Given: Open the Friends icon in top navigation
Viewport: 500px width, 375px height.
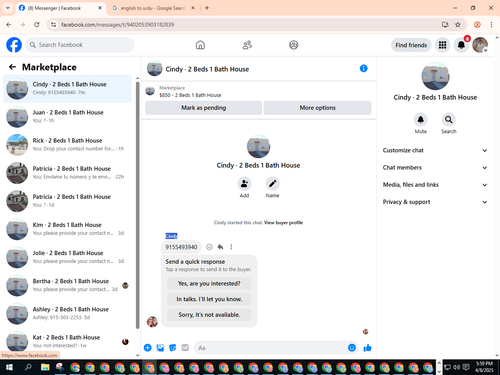Looking at the screenshot, I should point(247,45).
